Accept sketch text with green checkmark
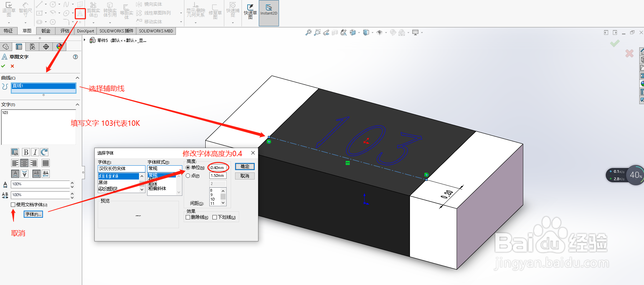Image resolution: width=644 pixels, height=285 pixels. click(3, 66)
